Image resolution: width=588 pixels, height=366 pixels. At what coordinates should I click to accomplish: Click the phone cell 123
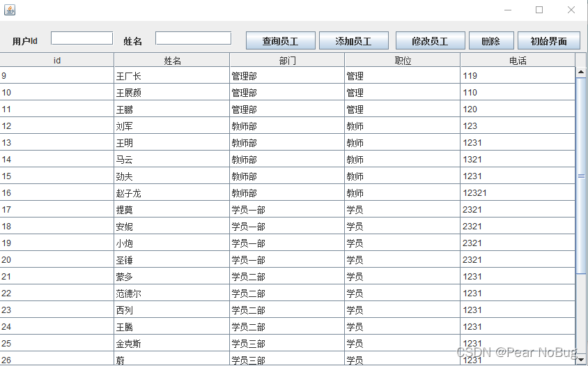[518, 125]
